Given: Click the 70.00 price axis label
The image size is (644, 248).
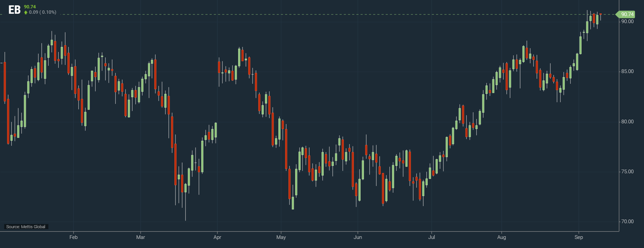Looking at the screenshot, I should (627, 222).
